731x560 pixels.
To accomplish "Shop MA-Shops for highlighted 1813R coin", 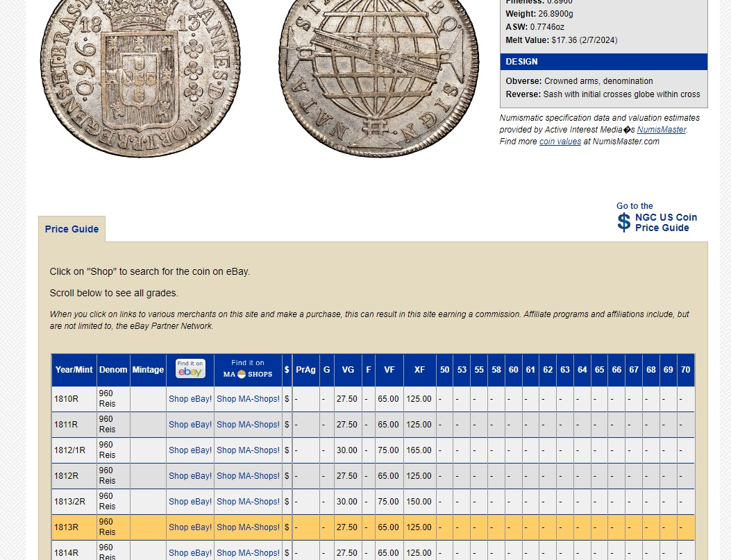I will 248,527.
